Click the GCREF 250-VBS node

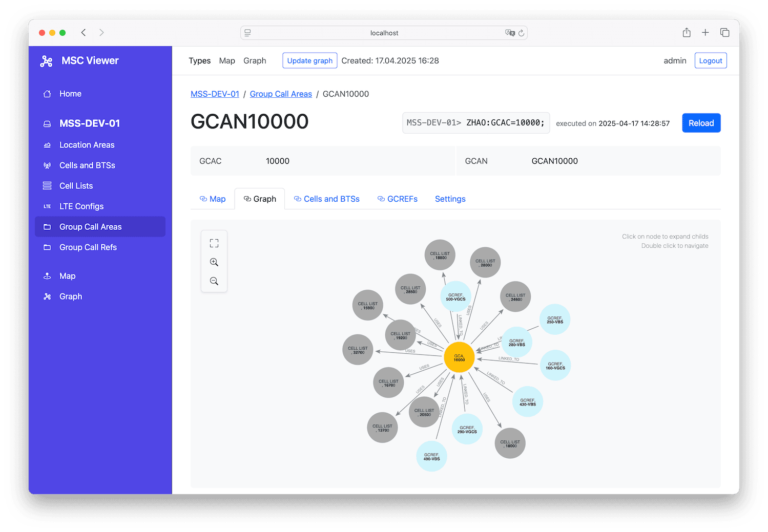point(555,320)
